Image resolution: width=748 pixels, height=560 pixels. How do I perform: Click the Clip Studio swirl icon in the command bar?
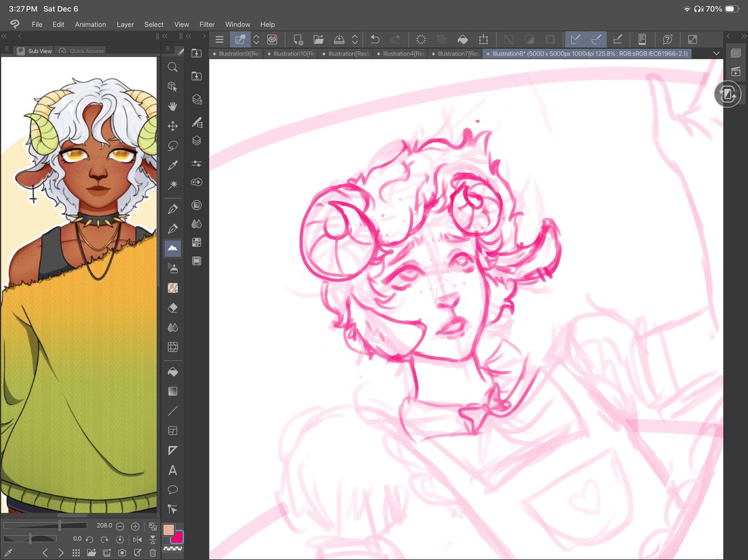point(272,40)
